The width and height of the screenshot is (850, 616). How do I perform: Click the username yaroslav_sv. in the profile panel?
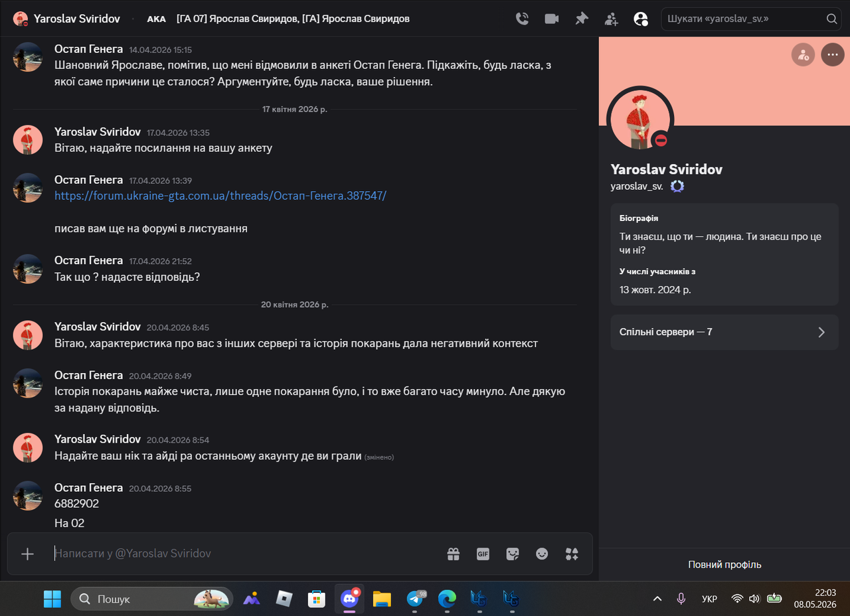click(637, 187)
